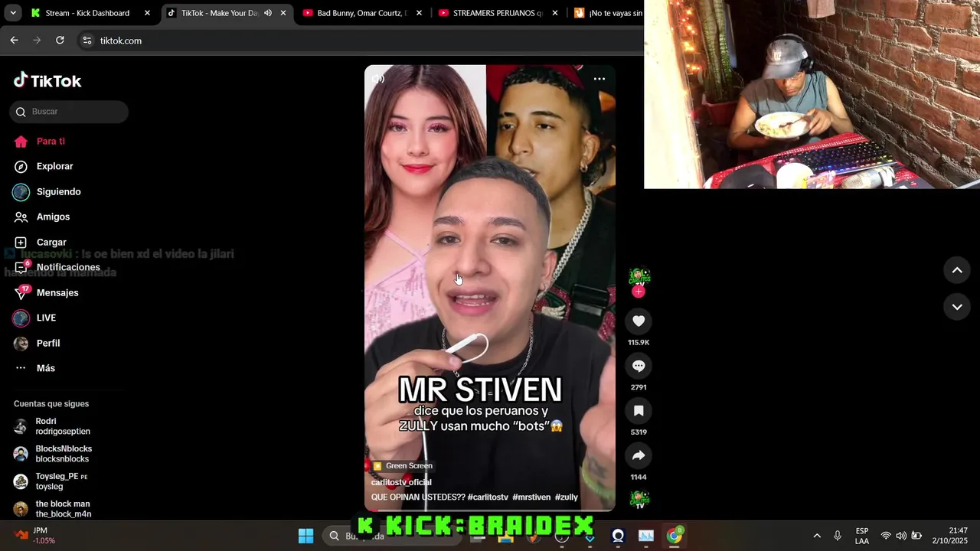This screenshot has width=980, height=551.
Task: Open the block man followed account
Action: 61,509
